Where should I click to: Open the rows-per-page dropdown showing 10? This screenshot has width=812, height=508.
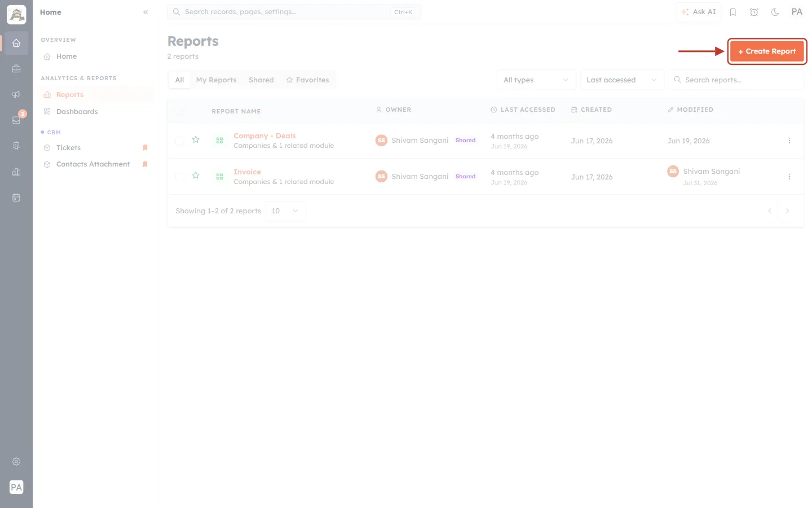coord(285,211)
